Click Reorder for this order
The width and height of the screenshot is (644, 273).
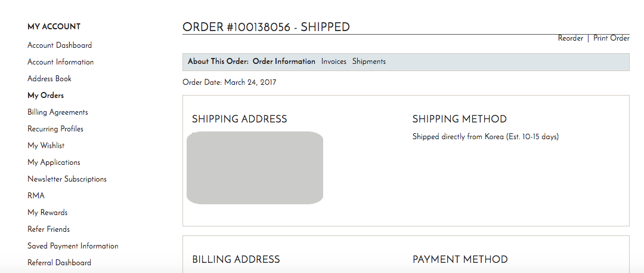coord(571,38)
